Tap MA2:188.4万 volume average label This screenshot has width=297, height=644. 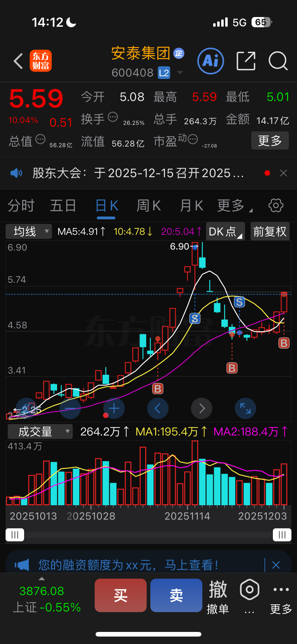click(x=251, y=432)
